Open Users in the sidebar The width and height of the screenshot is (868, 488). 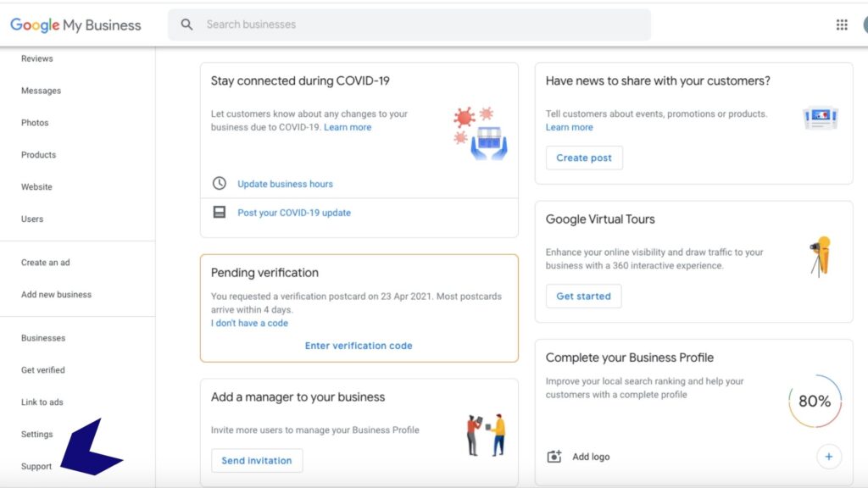(x=32, y=219)
